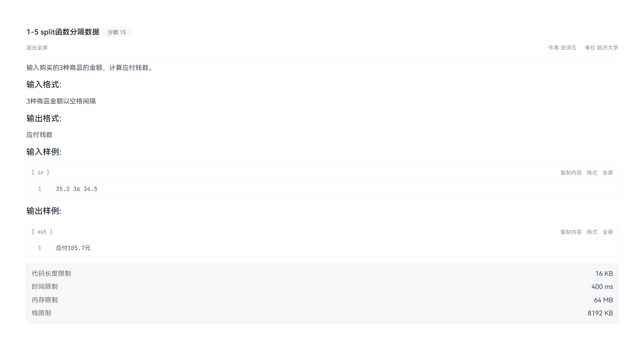Click 格式 in the input sample header
This screenshot has height=362, width=644.
point(592,173)
